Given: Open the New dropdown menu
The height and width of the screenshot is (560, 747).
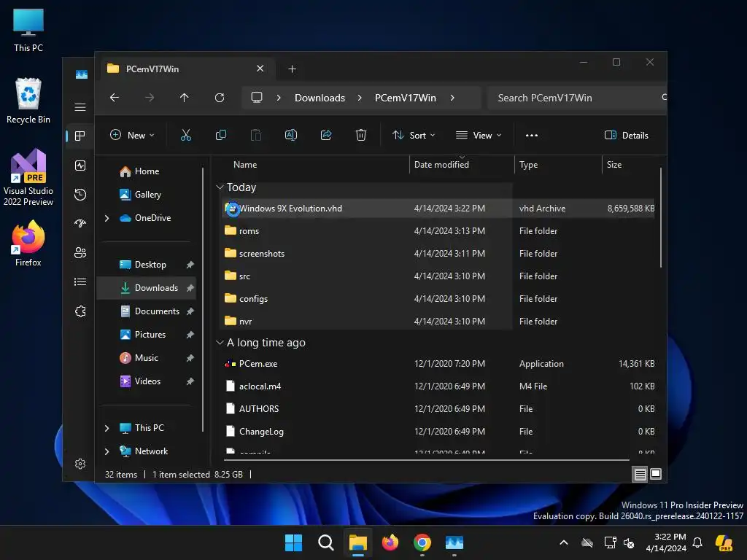Looking at the screenshot, I should click(x=132, y=135).
